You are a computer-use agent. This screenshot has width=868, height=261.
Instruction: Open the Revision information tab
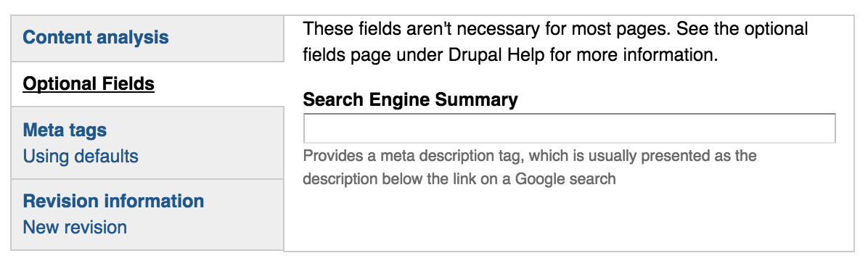147,215
